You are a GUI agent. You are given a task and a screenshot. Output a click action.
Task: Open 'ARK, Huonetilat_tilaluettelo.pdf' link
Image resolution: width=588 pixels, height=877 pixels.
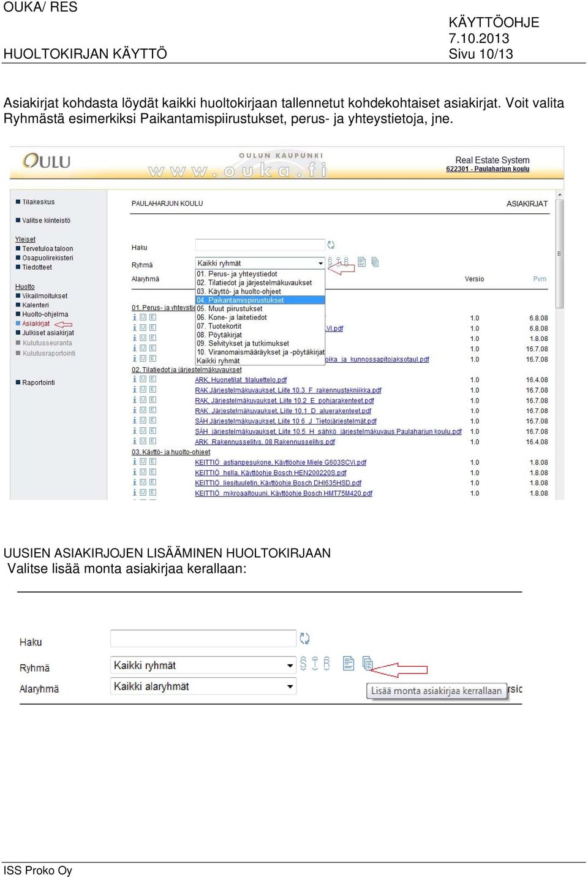click(x=241, y=379)
